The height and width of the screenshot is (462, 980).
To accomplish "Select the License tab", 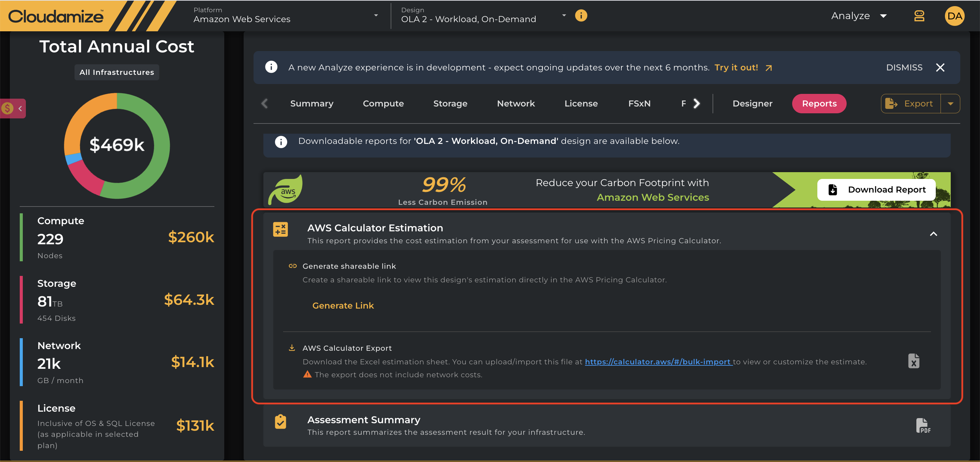I will tap(581, 103).
